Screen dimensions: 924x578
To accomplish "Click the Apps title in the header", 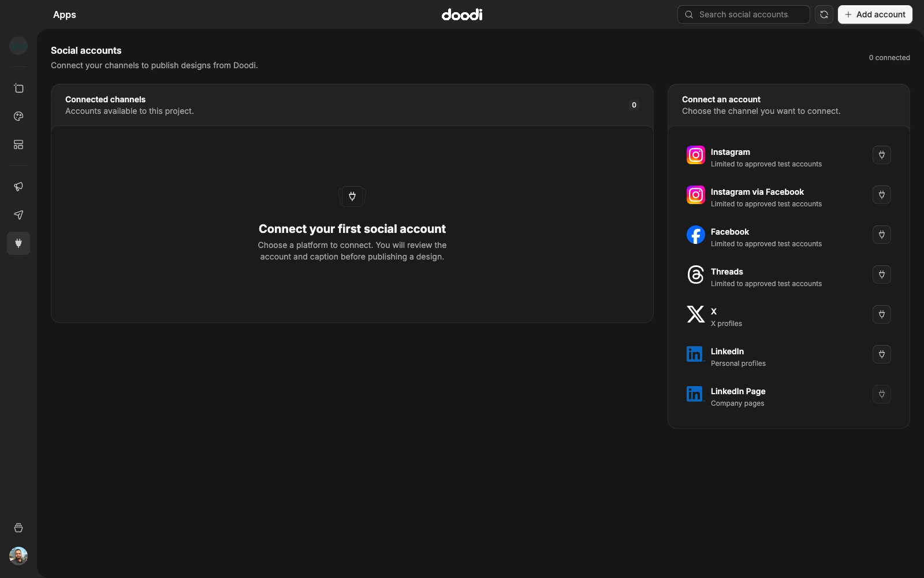I will coord(65,14).
